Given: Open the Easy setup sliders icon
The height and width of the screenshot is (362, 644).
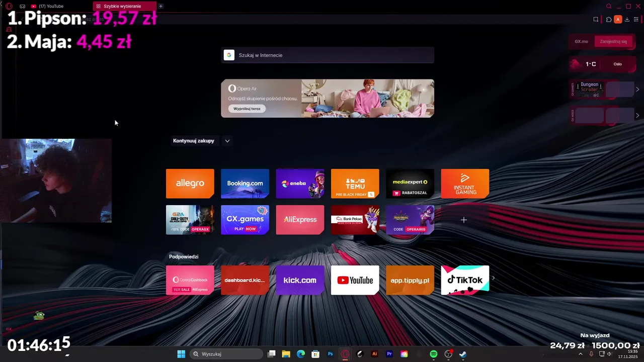Looking at the screenshot, I should [636, 19].
